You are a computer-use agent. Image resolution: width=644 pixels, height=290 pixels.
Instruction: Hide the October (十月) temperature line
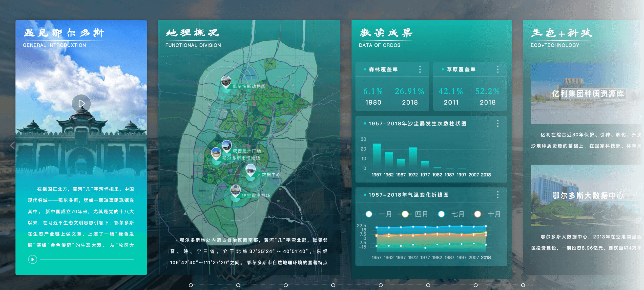(x=478, y=214)
